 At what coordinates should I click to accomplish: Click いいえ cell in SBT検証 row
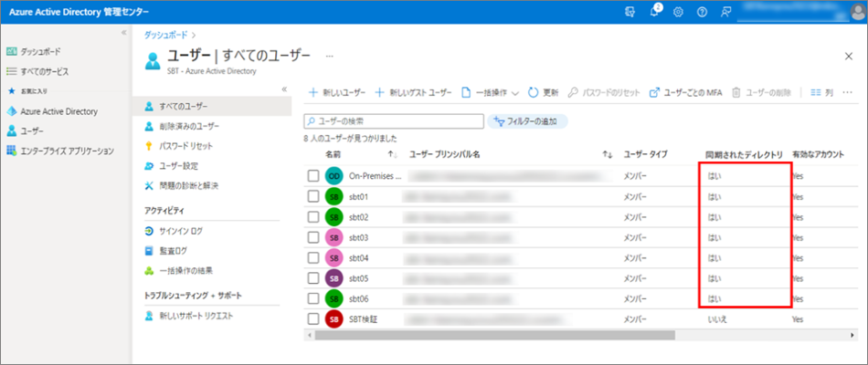pyautogui.click(x=717, y=319)
